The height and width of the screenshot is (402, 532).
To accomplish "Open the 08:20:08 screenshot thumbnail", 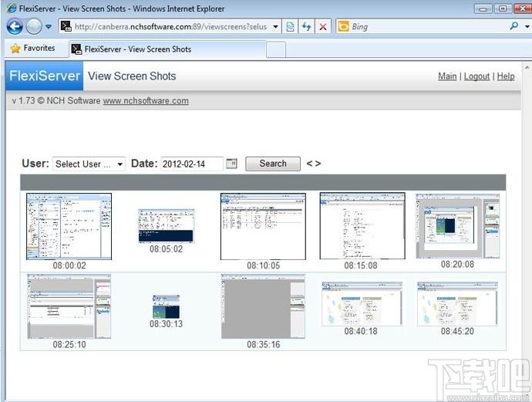I will pos(458,226).
